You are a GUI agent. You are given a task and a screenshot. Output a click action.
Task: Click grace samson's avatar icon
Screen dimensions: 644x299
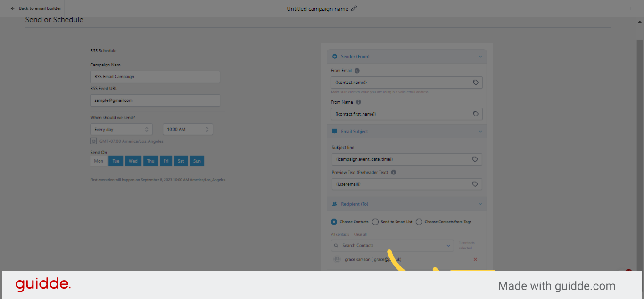337,259
